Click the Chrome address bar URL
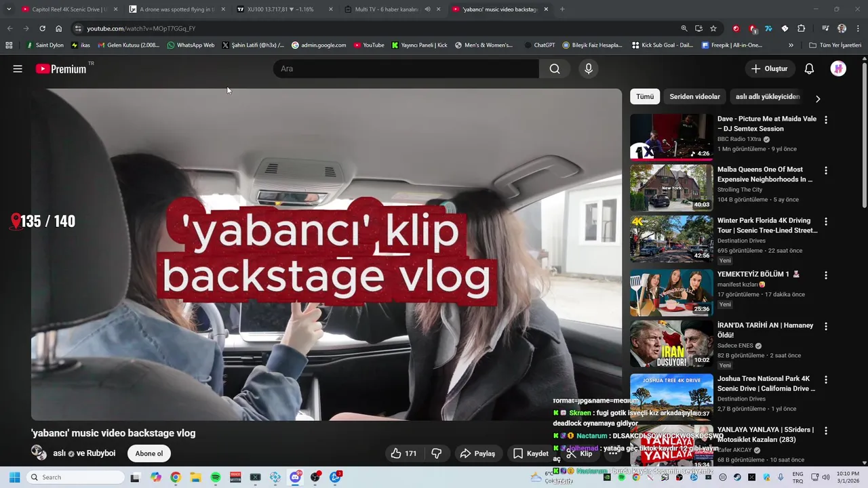Image resolution: width=868 pixels, height=488 pixels. click(141, 28)
